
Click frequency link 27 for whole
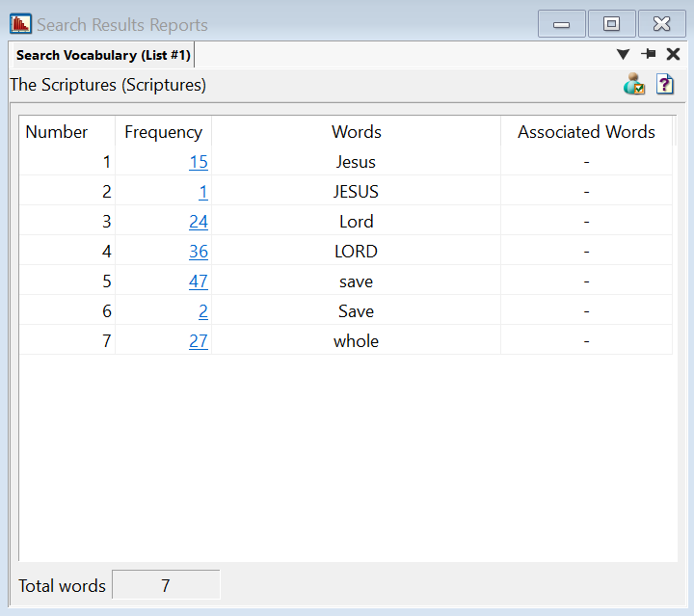click(199, 341)
